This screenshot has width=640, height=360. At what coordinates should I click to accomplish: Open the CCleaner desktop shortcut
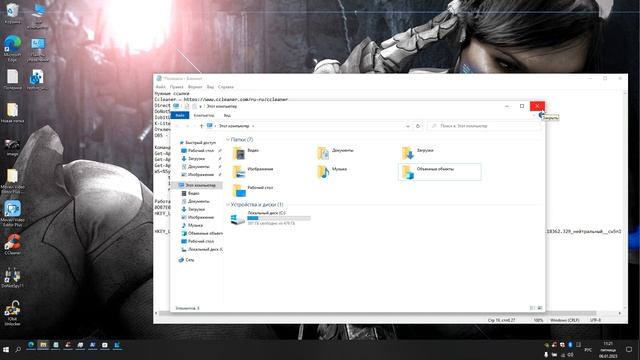[12, 244]
